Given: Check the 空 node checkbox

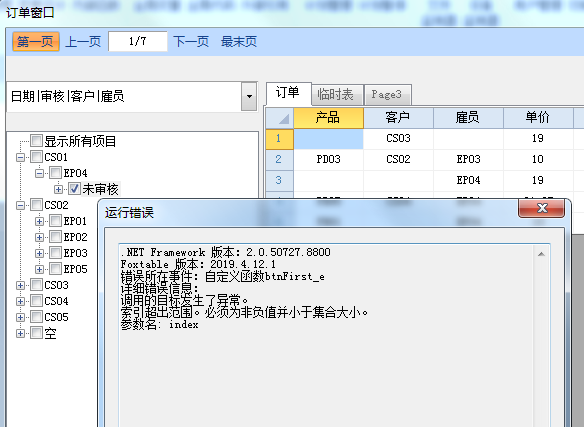Looking at the screenshot, I should tap(36, 333).
